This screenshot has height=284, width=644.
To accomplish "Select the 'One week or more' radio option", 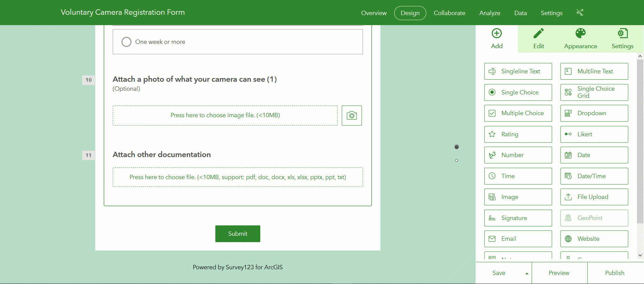I will pos(126,42).
